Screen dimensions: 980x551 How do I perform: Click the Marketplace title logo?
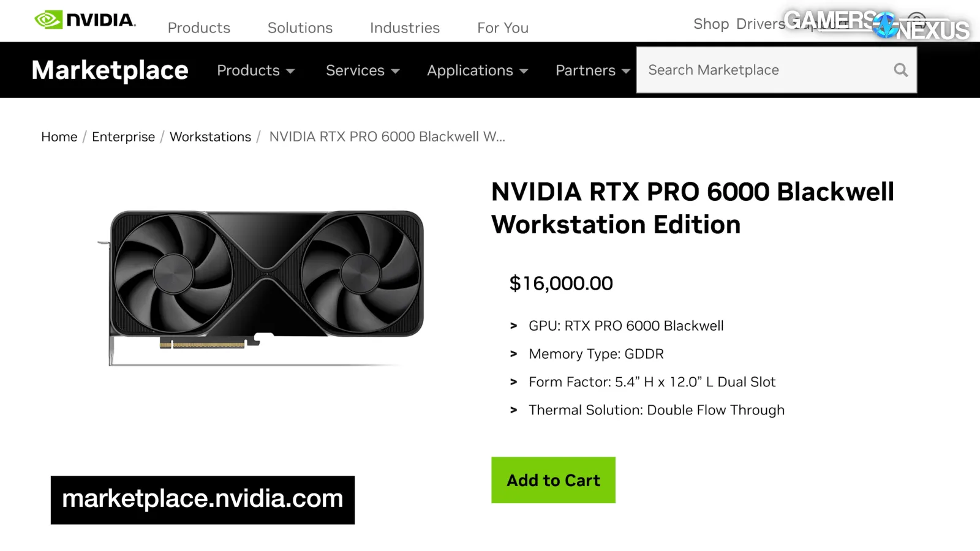click(x=110, y=70)
